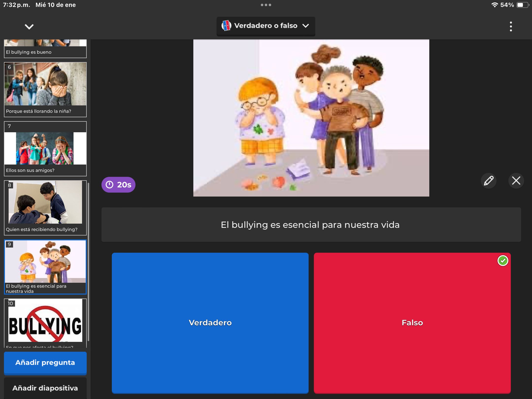This screenshot has width=532, height=399.
Task: Open slide 6 Porque está llorando la niña
Action: (45, 89)
